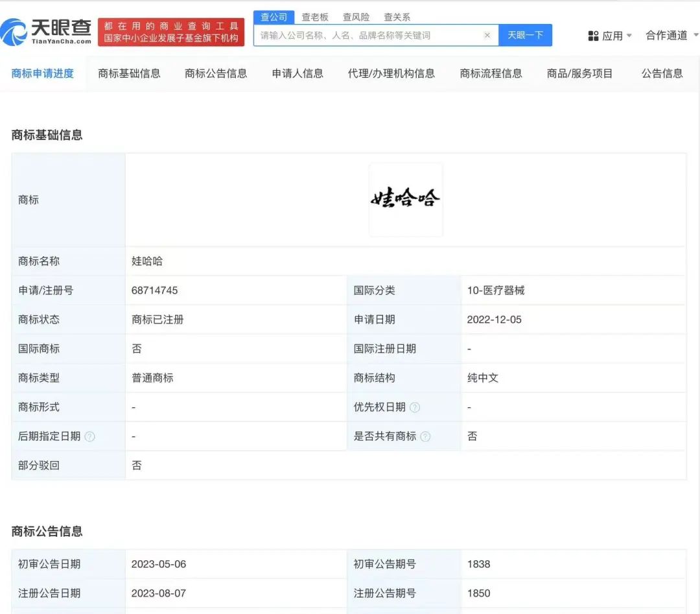Viewport: 700px width, 614px height.
Task: Open the 娃哈哈 trademark image thumbnail
Action: pyautogui.click(x=406, y=200)
